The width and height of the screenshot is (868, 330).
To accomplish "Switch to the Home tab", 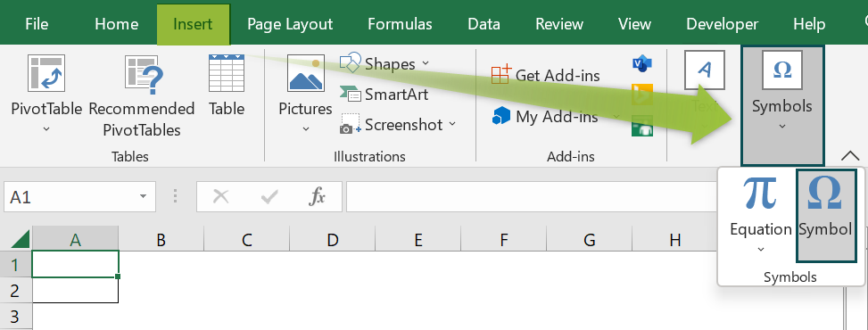I will [116, 24].
